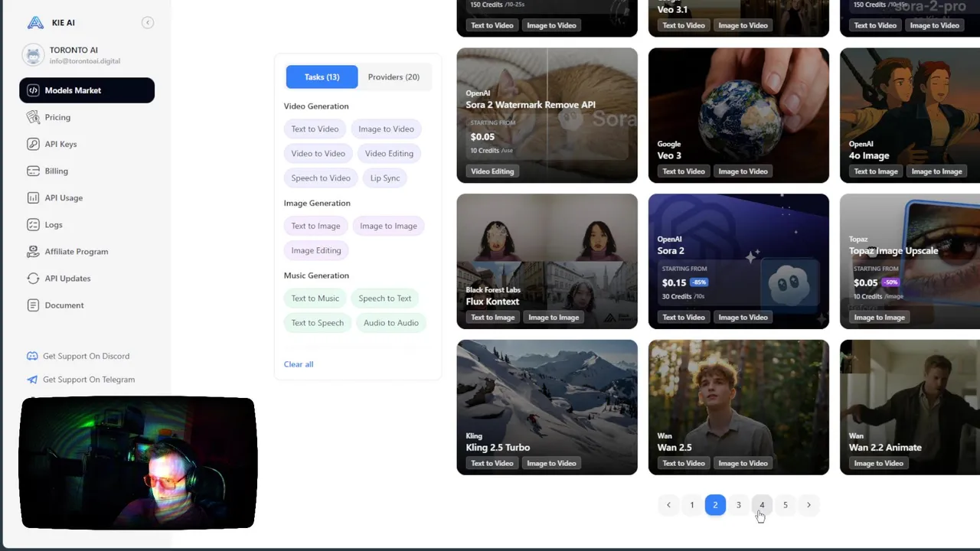
Task: Toggle the Audio to Audio filter
Action: click(391, 323)
